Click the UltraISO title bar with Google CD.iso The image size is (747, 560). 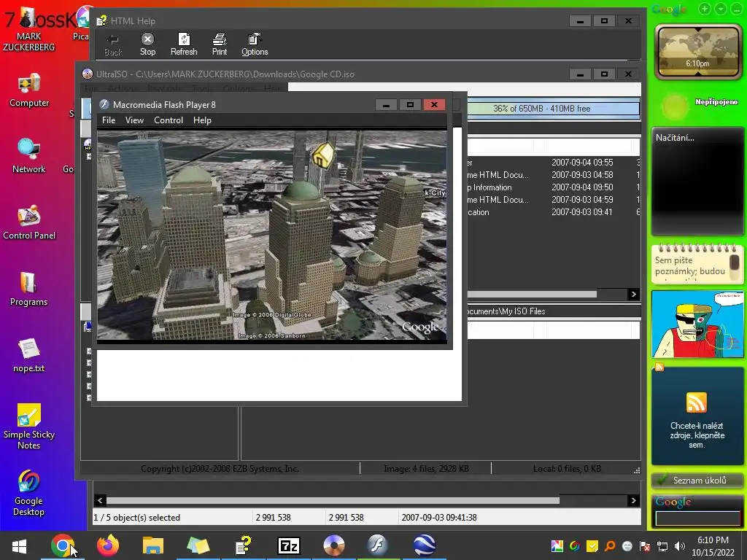click(x=324, y=74)
